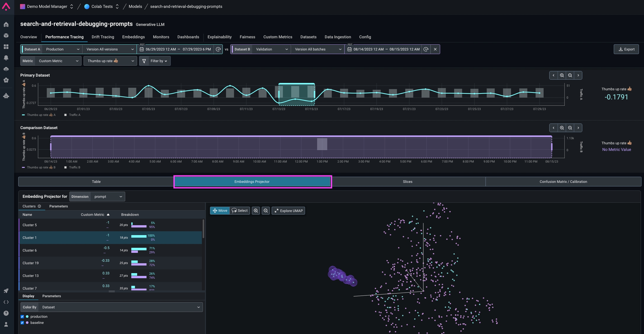
Task: Zoom in the embedding projector view
Action: pyautogui.click(x=255, y=211)
